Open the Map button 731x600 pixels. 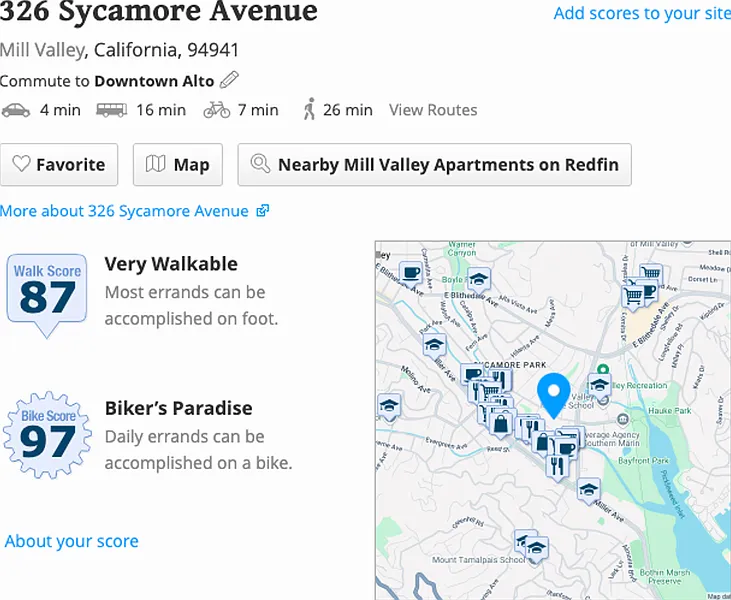(177, 165)
